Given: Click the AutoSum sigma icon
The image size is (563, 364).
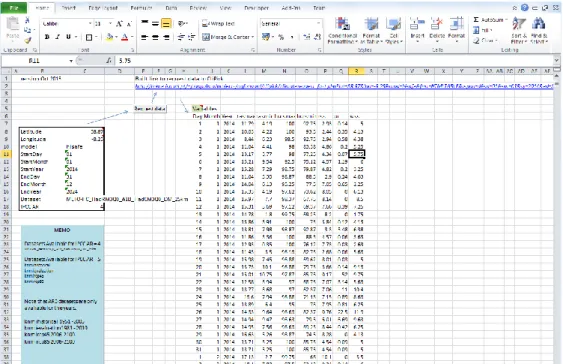Looking at the screenshot, I should [x=476, y=20].
